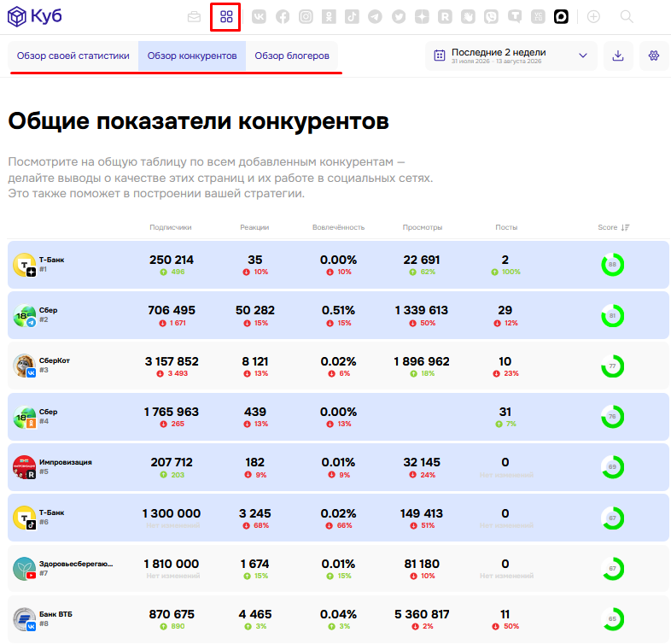This screenshot has width=671, height=644.
Task: Switch to Обзор конкурентов tab
Action: (192, 56)
